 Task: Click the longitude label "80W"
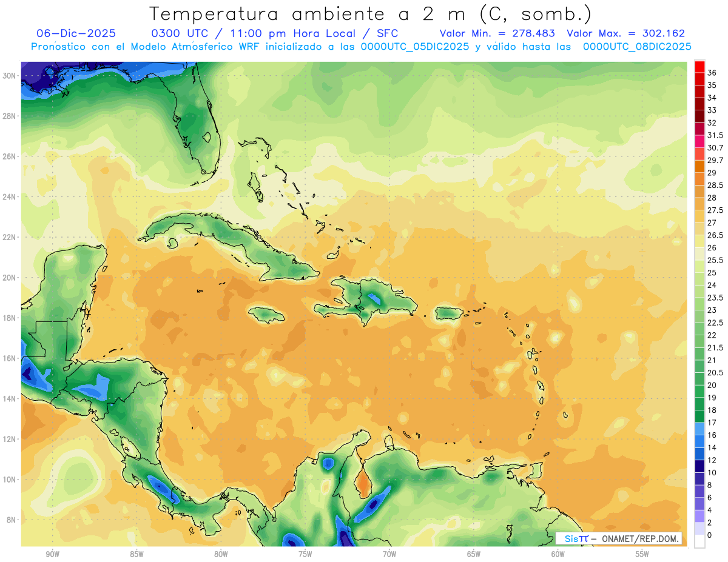(x=221, y=554)
